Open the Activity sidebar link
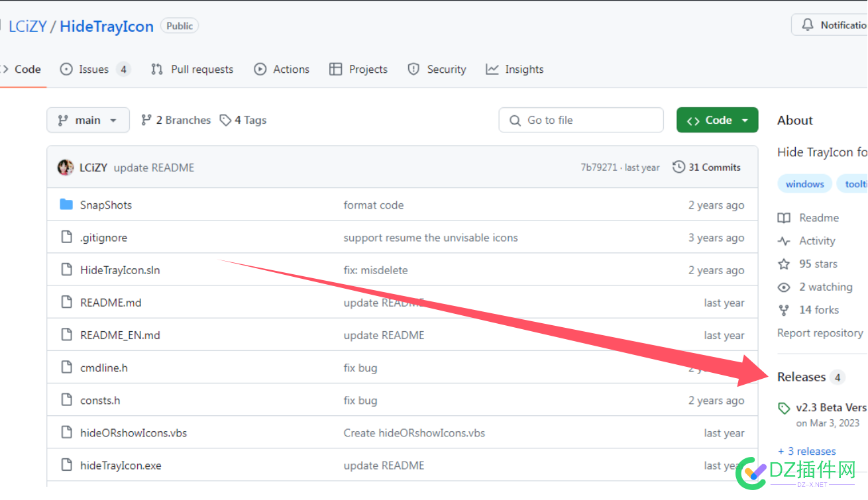868x500 pixels. point(817,240)
